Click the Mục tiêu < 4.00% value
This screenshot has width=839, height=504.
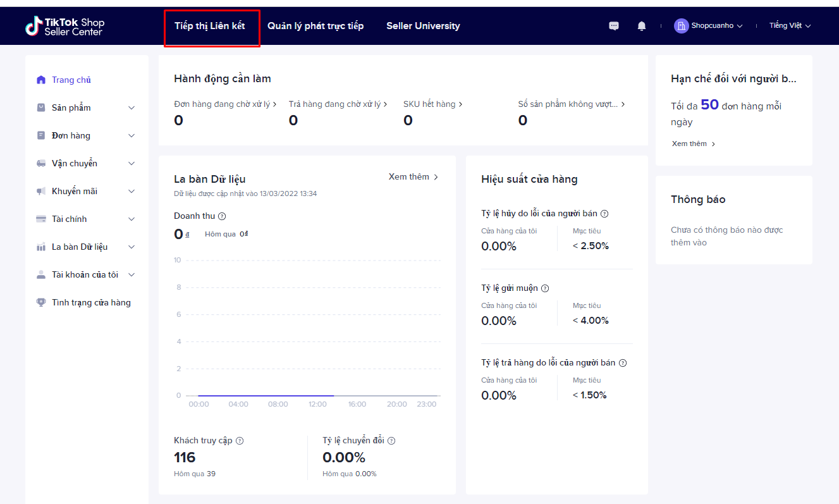click(591, 321)
